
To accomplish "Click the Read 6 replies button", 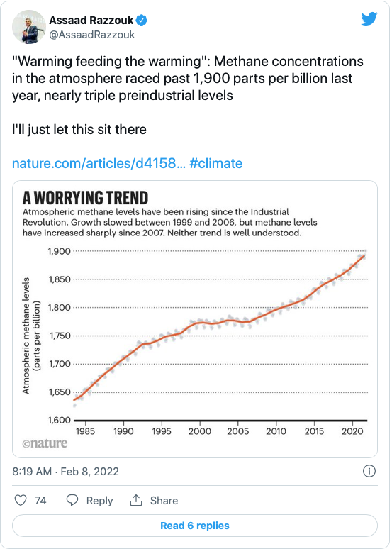I will pos(195,525).
